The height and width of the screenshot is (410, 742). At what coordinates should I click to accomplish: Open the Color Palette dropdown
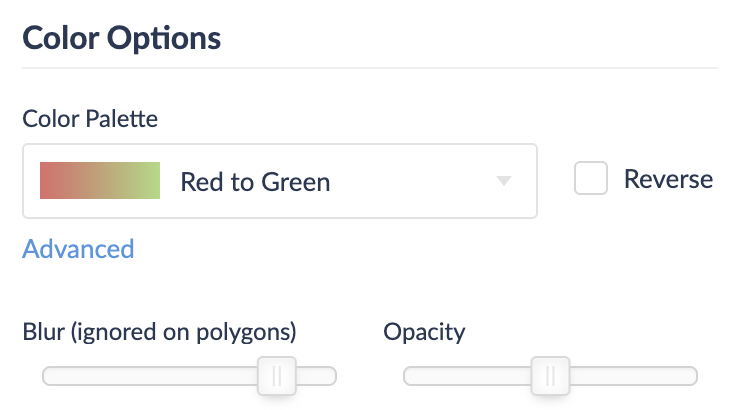coord(280,181)
